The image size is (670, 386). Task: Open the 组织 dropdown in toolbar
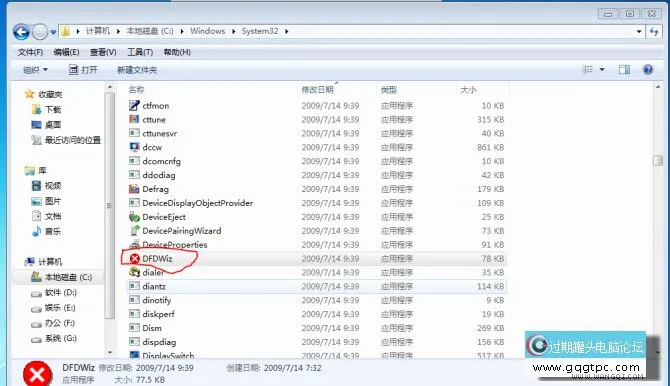pos(35,70)
